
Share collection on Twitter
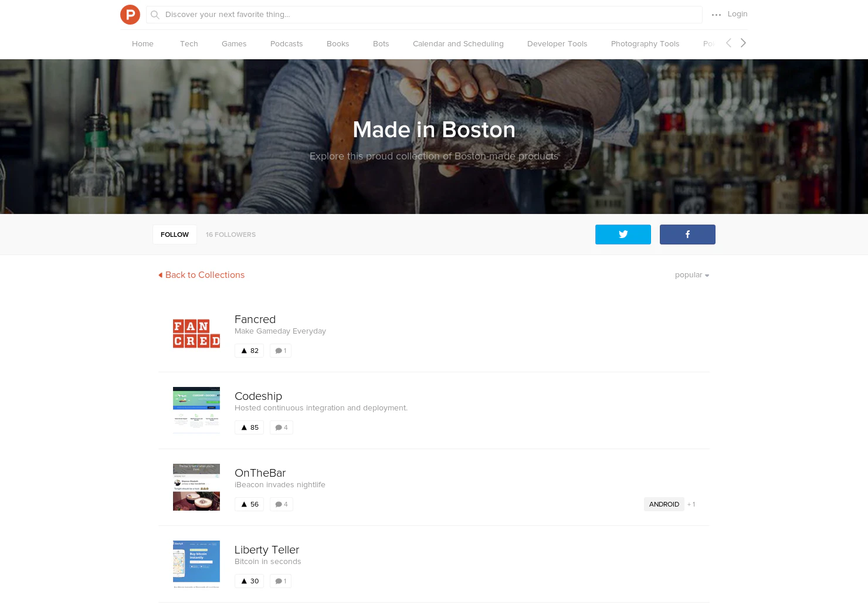coord(623,235)
